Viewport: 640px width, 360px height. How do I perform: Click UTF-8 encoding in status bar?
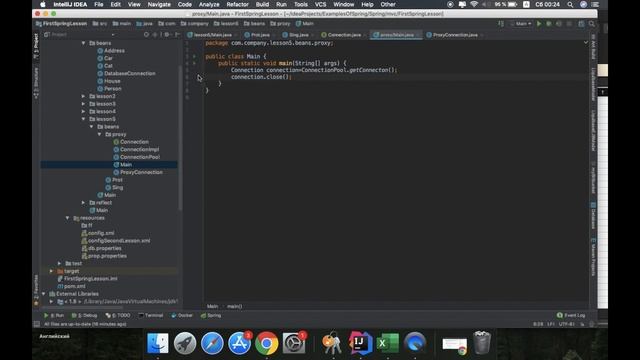tap(567, 324)
